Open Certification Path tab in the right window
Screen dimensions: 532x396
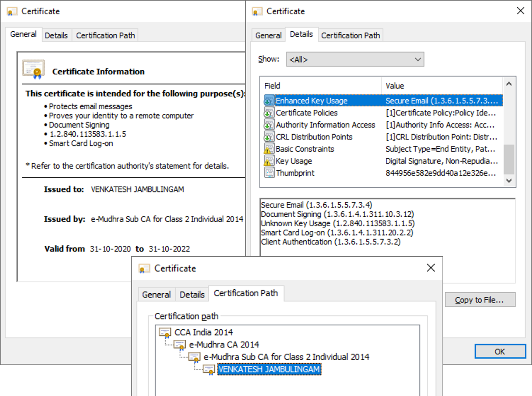(350, 35)
